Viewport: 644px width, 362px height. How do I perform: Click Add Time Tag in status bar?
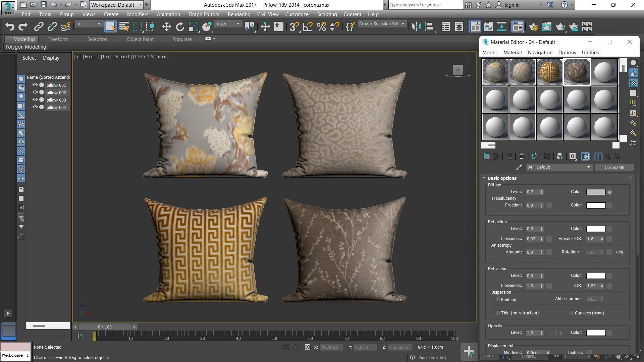coord(432,358)
